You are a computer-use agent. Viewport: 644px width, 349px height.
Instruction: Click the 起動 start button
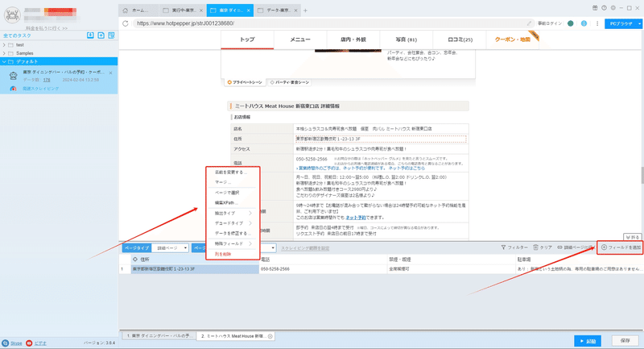[588, 341]
